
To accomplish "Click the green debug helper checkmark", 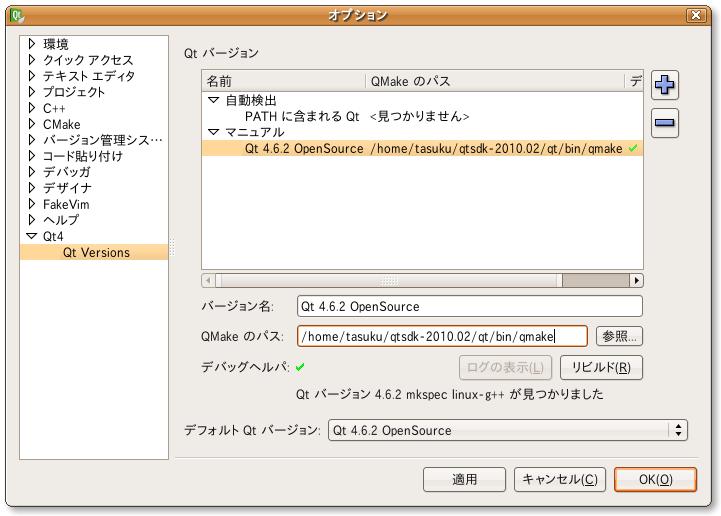I will 299,367.
